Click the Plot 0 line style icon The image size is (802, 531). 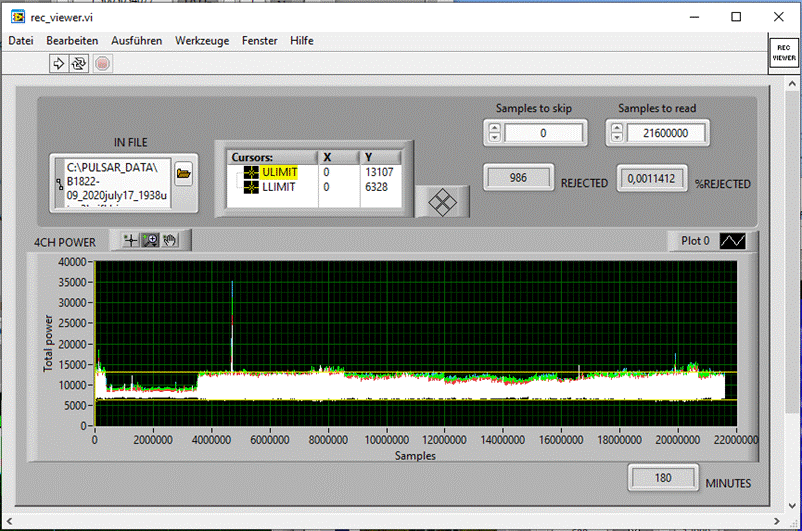coord(732,240)
